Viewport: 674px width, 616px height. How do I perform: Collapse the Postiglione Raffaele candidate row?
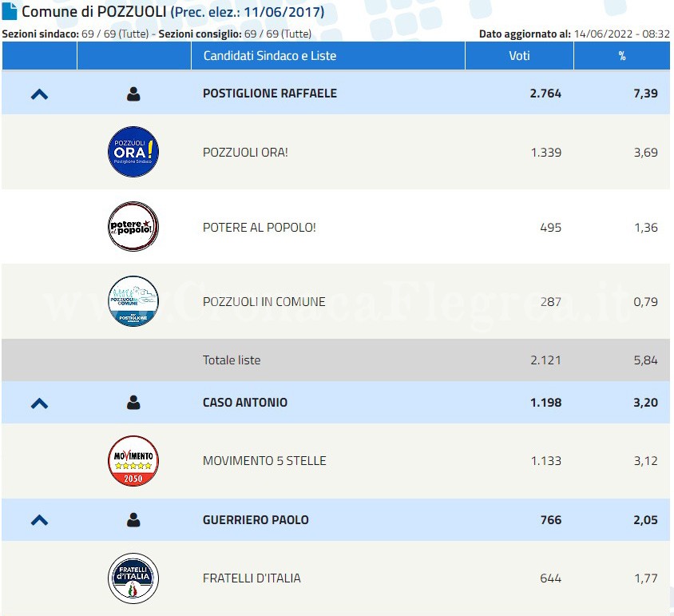(39, 93)
